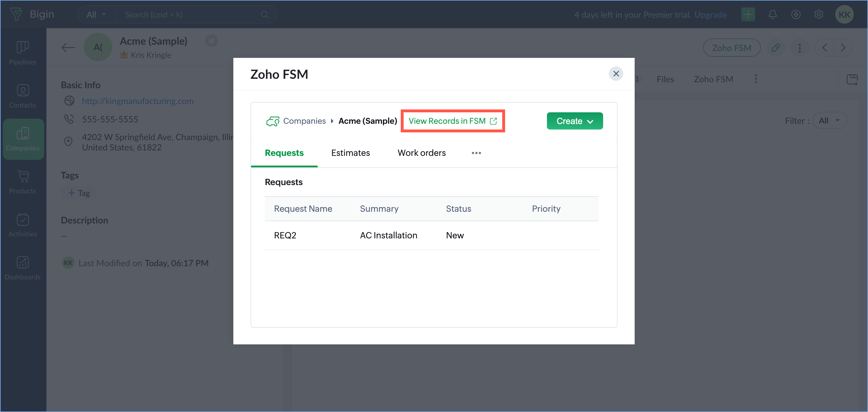Open the Zoho FSM tab in the record
The width and height of the screenshot is (868, 412).
point(713,79)
